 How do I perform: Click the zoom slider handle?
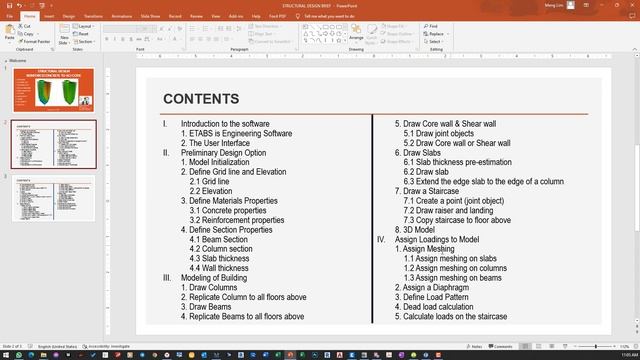coord(596,347)
